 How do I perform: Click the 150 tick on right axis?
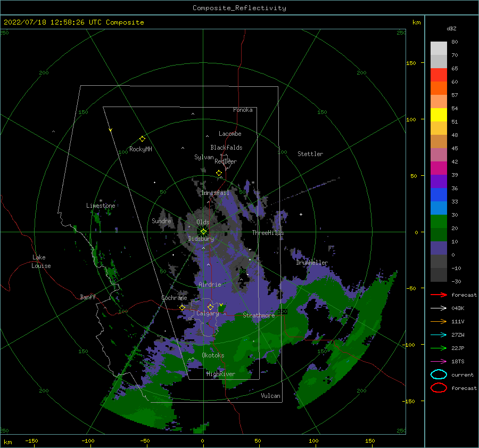[x=411, y=63]
